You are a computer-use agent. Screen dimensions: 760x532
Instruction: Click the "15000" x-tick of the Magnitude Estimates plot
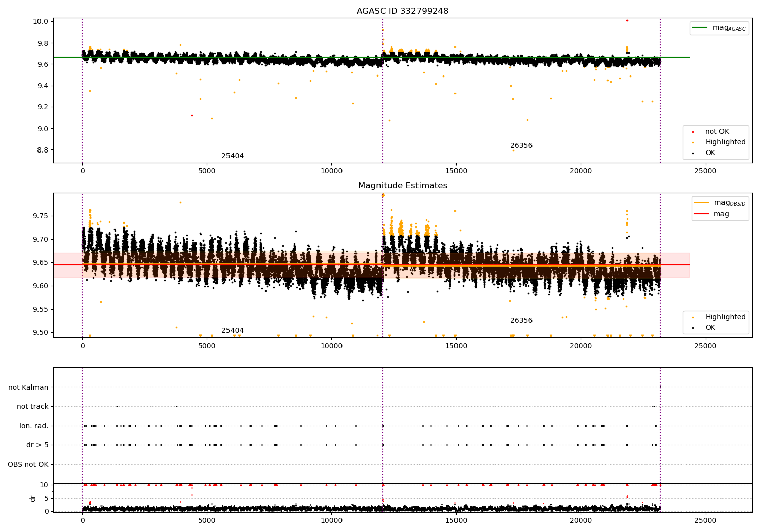point(455,346)
